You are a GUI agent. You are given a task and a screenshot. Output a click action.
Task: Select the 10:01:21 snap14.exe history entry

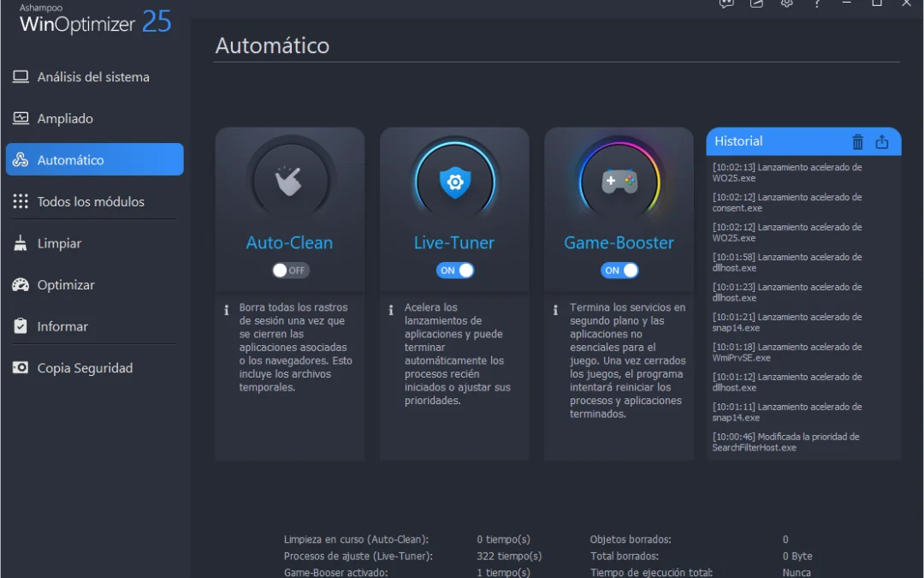point(787,322)
